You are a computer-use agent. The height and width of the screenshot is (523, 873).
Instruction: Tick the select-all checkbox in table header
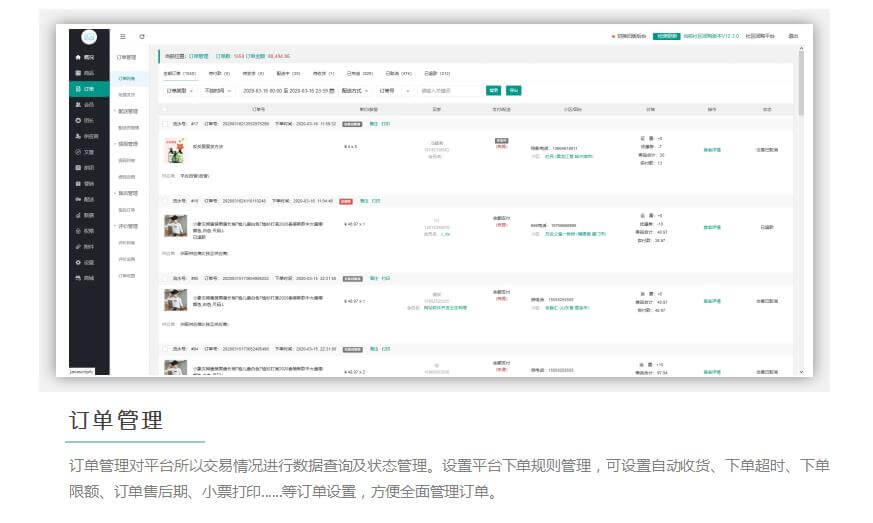(x=164, y=109)
